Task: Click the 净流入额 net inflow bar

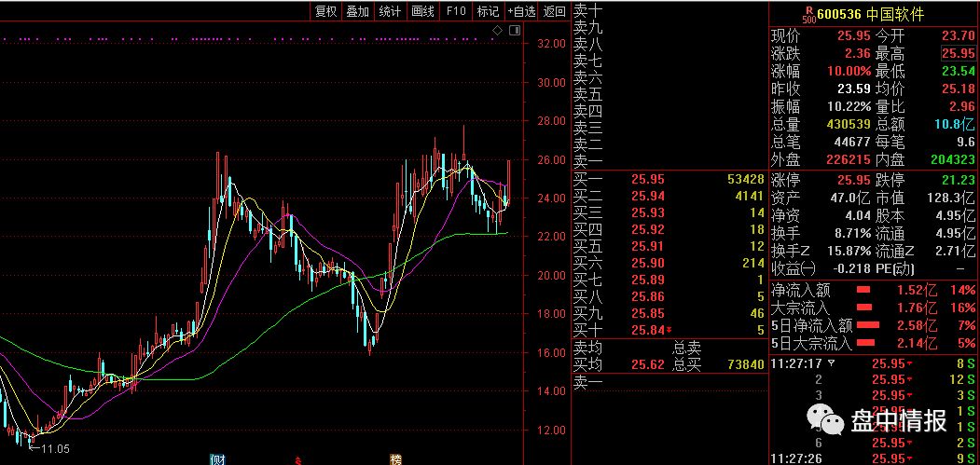Action: (863, 290)
